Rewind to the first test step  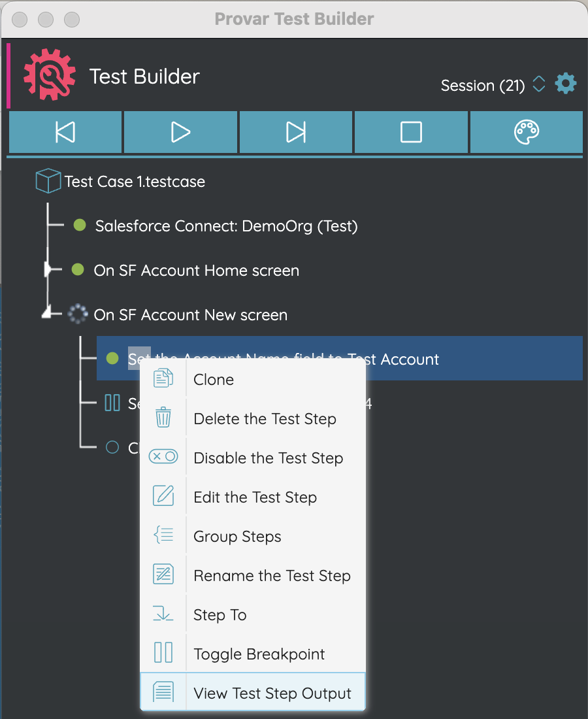click(65, 131)
